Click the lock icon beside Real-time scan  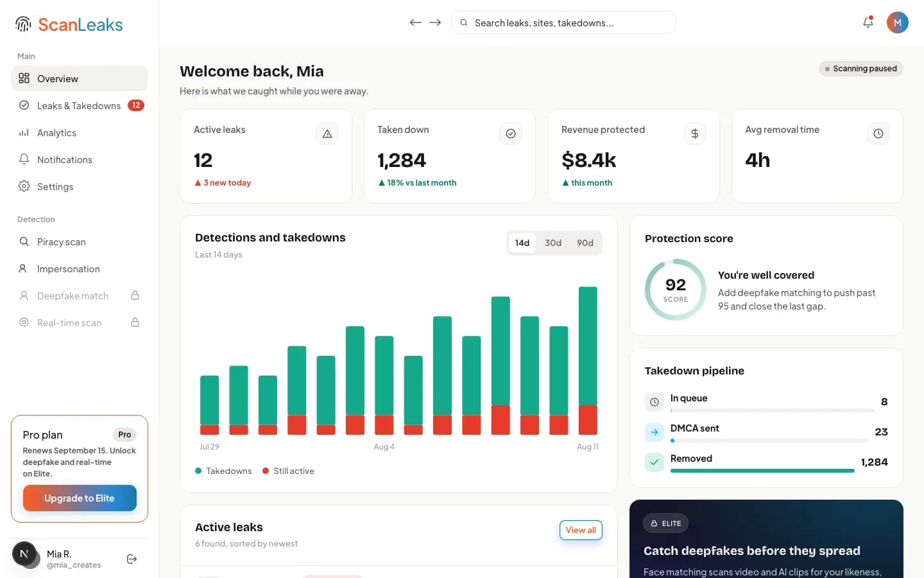135,322
